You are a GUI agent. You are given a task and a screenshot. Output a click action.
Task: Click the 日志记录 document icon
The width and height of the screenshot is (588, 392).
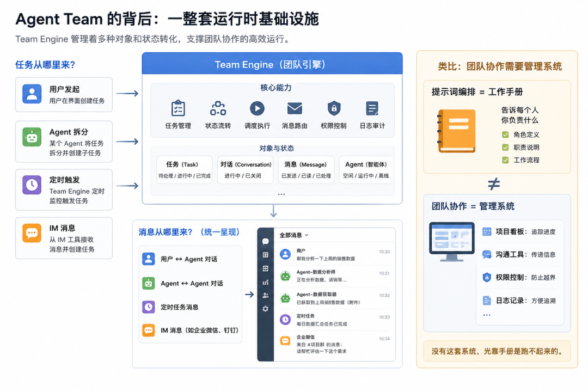coord(487,301)
